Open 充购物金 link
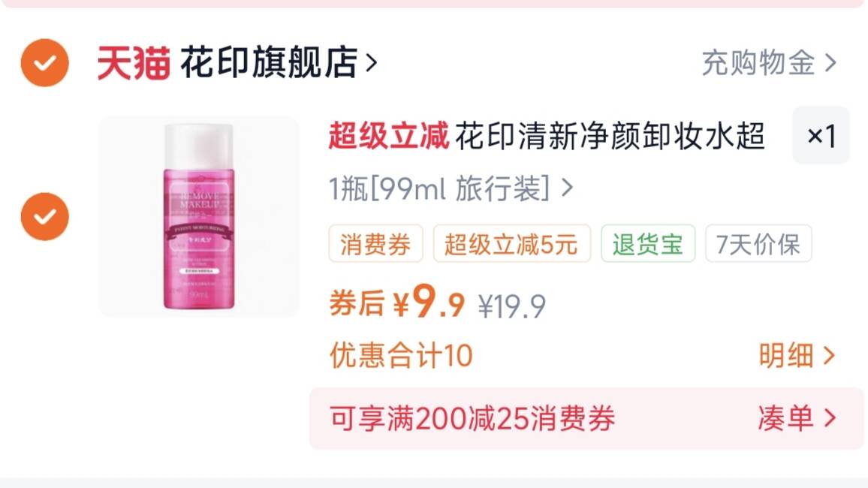The width and height of the screenshot is (868, 488). [x=758, y=62]
